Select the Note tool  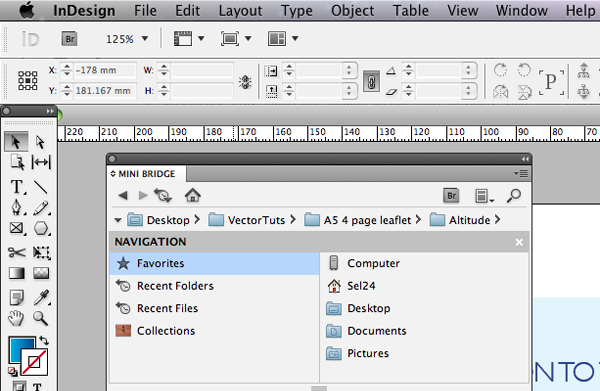click(16, 297)
